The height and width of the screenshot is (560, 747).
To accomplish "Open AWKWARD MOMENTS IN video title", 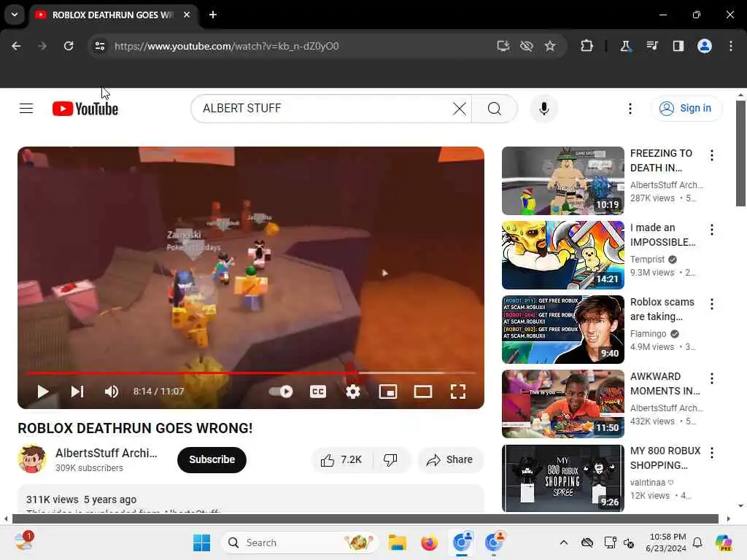I will 665,384.
